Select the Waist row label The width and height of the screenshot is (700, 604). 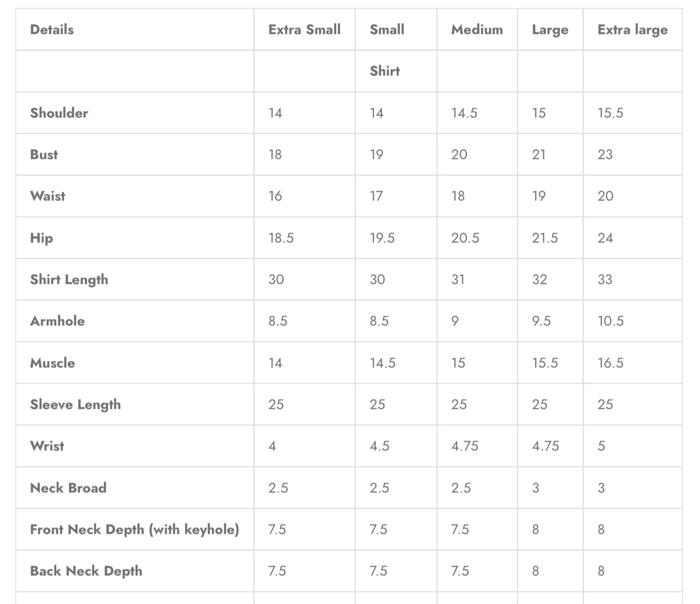(47, 196)
